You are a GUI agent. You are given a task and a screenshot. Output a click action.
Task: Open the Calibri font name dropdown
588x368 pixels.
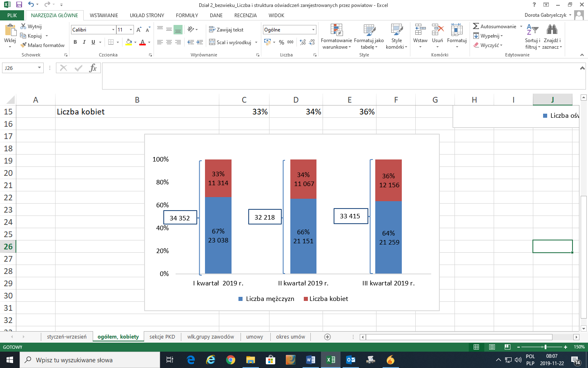[113, 30]
